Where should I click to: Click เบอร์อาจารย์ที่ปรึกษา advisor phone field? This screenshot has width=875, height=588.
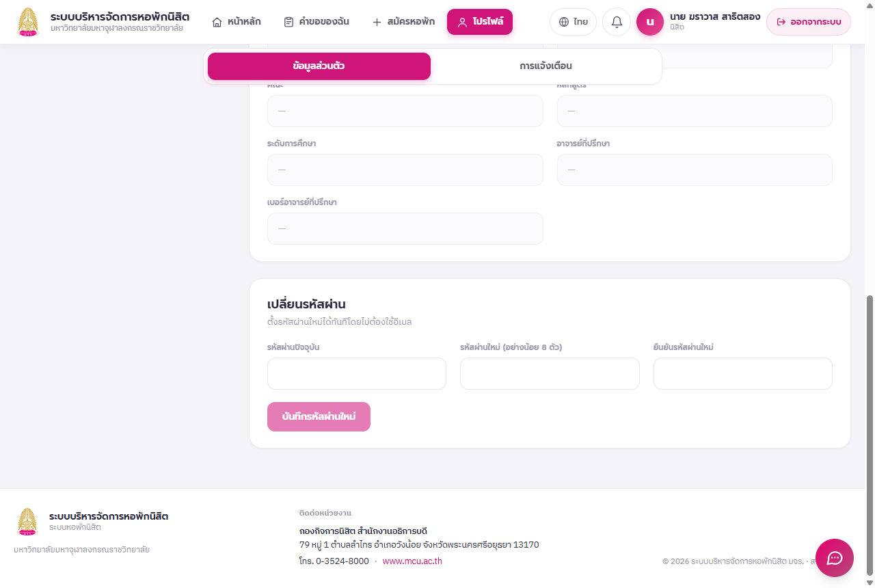click(405, 228)
